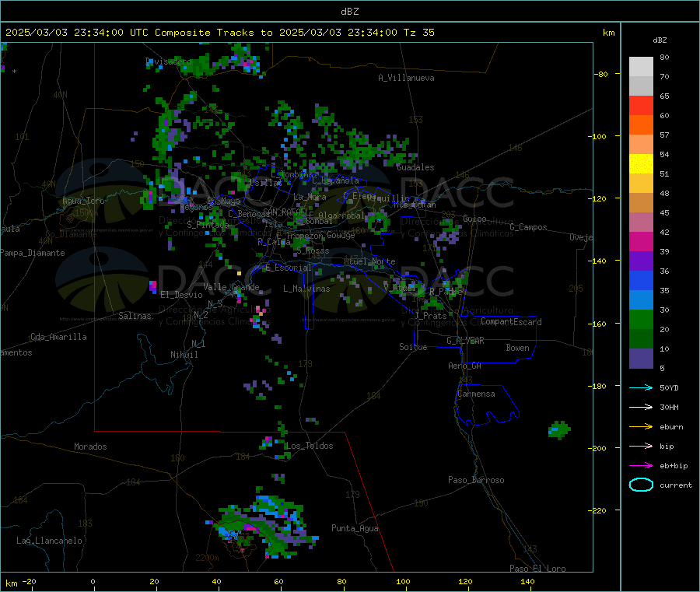Click the light blue 35 dBZ swatch
Screen dimensions: 700x592
coord(641,300)
